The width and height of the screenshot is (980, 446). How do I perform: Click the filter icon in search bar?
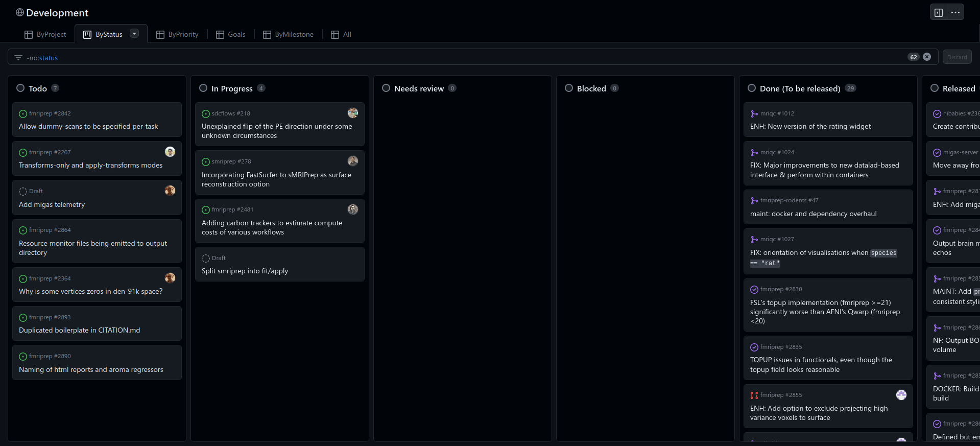click(x=18, y=58)
